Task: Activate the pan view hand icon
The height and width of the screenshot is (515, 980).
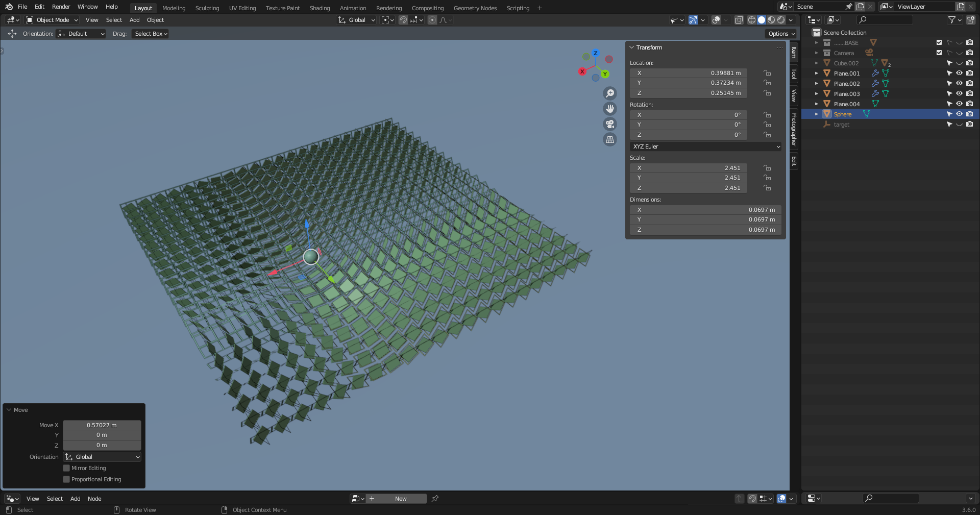Action: [610, 109]
